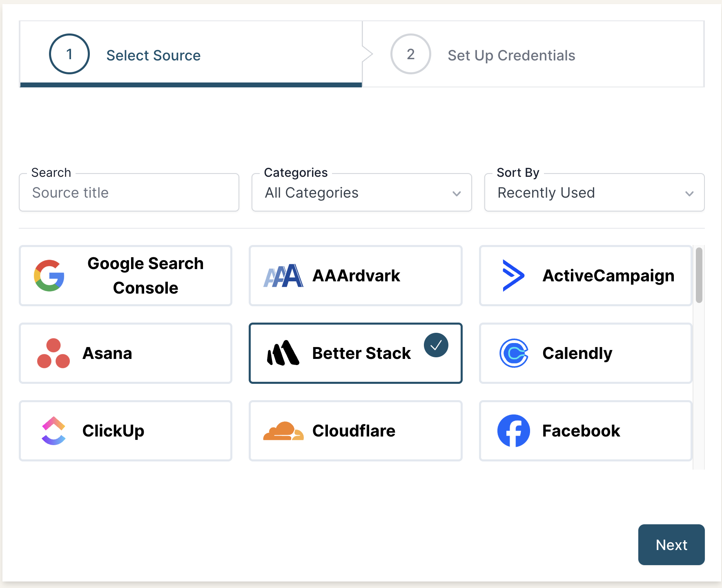Click the Better Stack logo icon
This screenshot has height=588, width=722.
click(x=284, y=353)
